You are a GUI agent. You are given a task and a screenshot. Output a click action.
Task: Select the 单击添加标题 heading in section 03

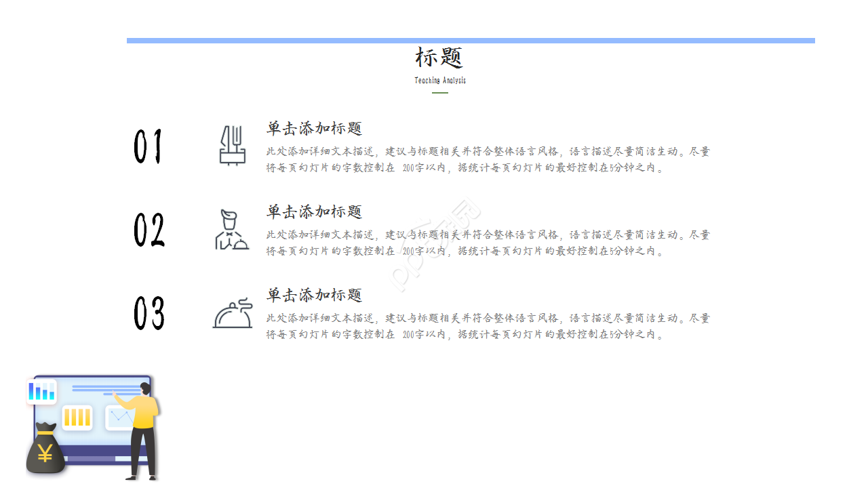(x=314, y=295)
